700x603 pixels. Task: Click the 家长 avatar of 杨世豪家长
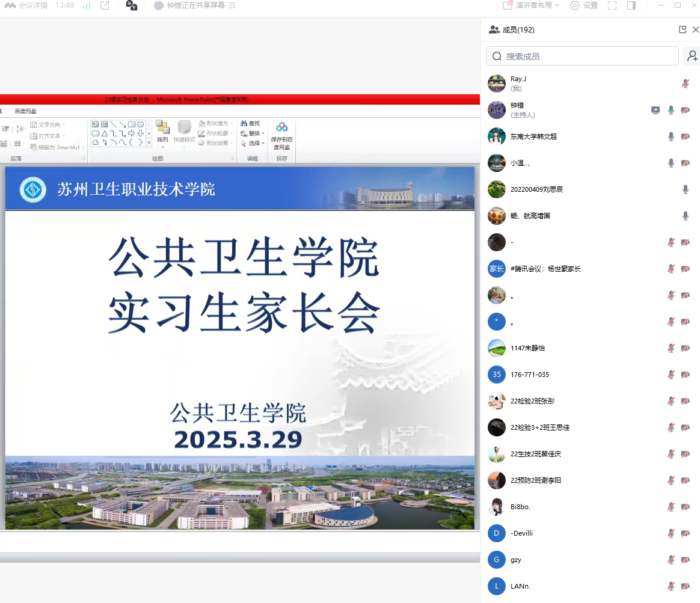496,269
